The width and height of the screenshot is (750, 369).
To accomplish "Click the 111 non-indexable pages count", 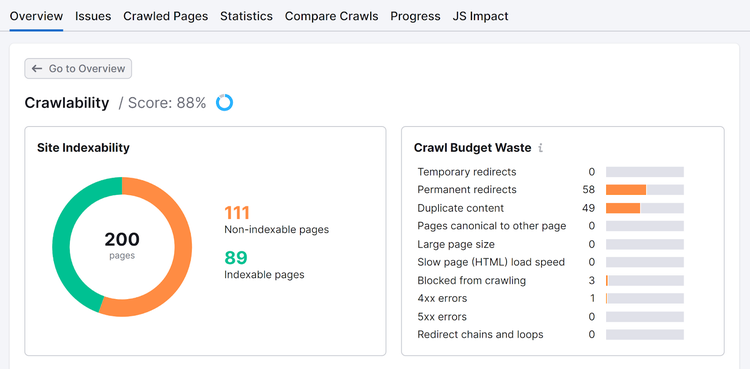I will click(x=237, y=212).
